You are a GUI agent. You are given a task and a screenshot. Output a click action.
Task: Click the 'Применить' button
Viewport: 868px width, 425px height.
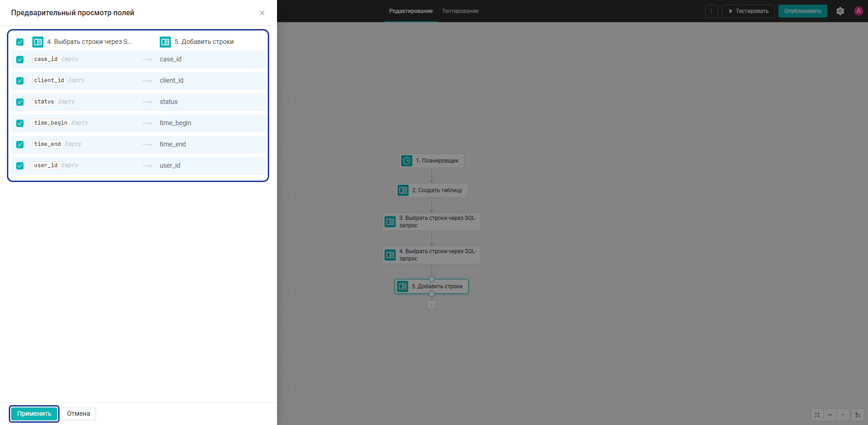[x=34, y=413]
